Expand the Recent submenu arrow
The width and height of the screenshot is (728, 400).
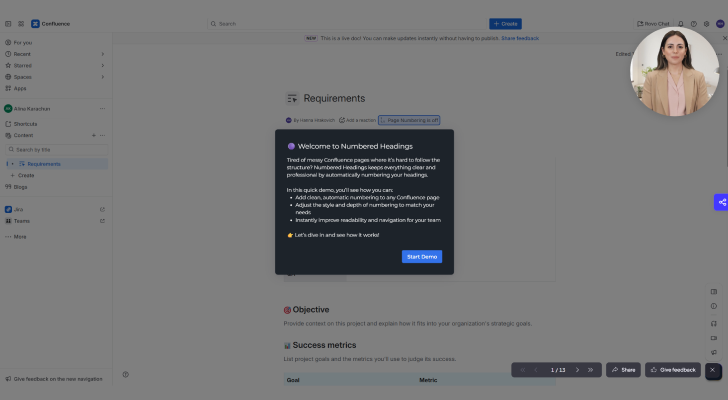(x=103, y=54)
